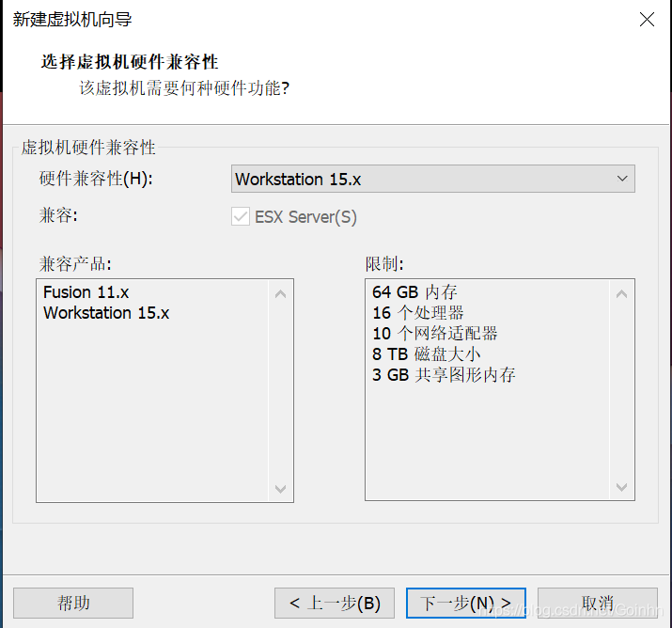The image size is (672, 628).
Task: Click the 帮助 (Help) button
Action: (73, 603)
